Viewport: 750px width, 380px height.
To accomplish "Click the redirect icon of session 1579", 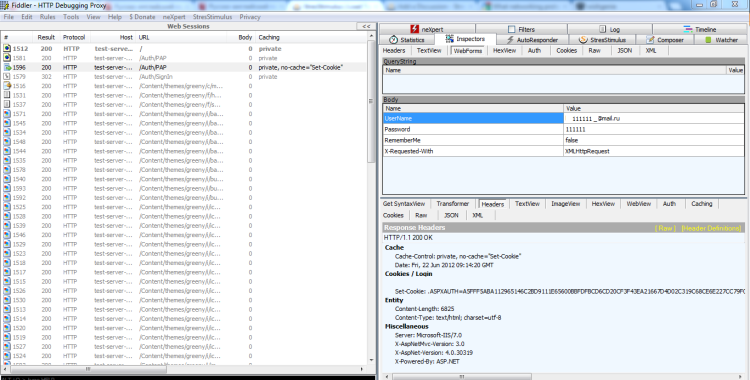I will 7,77.
